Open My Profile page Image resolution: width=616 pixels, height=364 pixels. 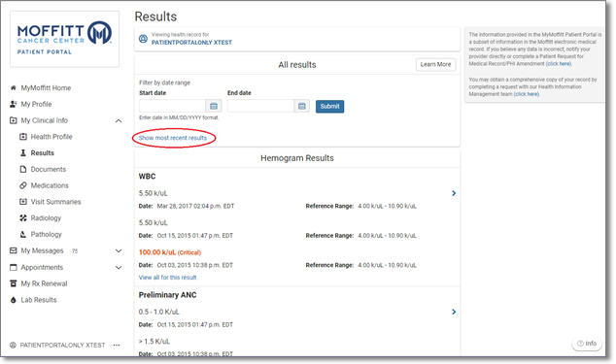coord(36,104)
